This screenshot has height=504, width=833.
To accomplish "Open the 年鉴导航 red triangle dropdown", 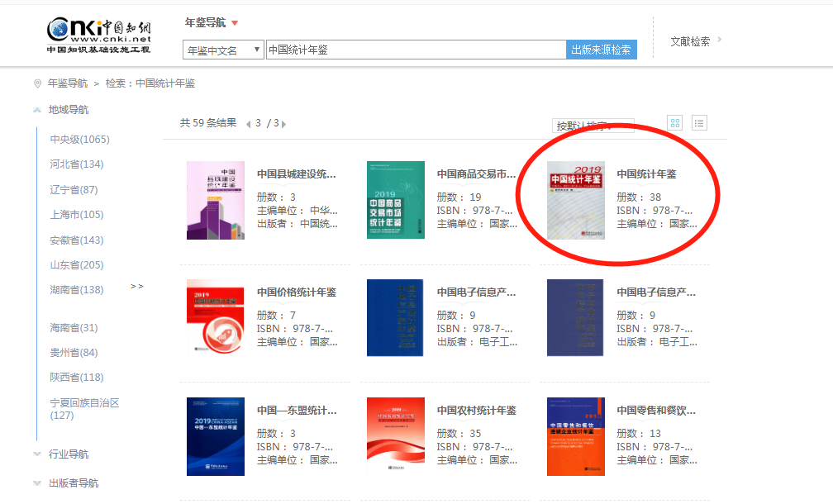I will click(x=235, y=23).
